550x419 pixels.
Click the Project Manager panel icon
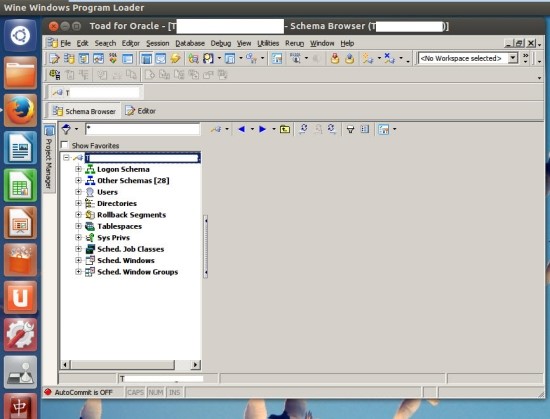click(x=49, y=131)
